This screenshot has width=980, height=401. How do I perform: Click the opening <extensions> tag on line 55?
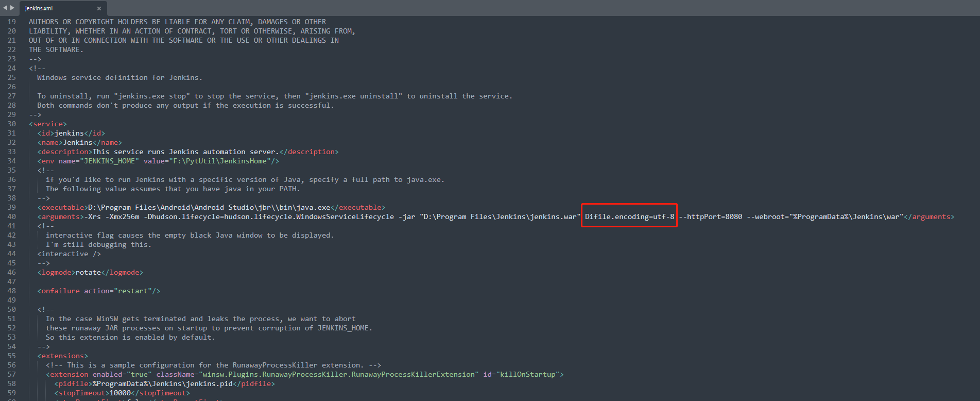(63, 356)
